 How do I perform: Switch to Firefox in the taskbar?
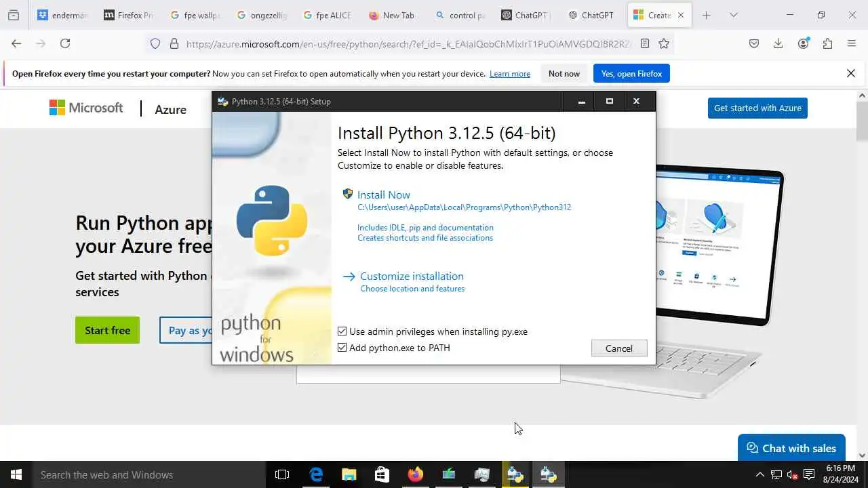coord(416,474)
